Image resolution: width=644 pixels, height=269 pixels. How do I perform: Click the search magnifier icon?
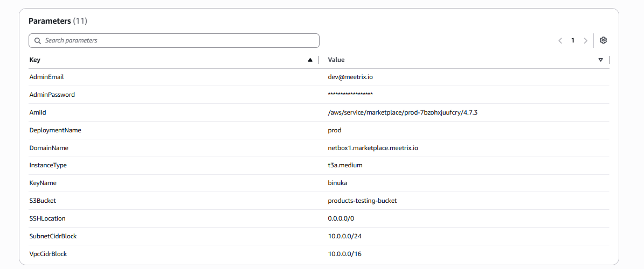37,40
